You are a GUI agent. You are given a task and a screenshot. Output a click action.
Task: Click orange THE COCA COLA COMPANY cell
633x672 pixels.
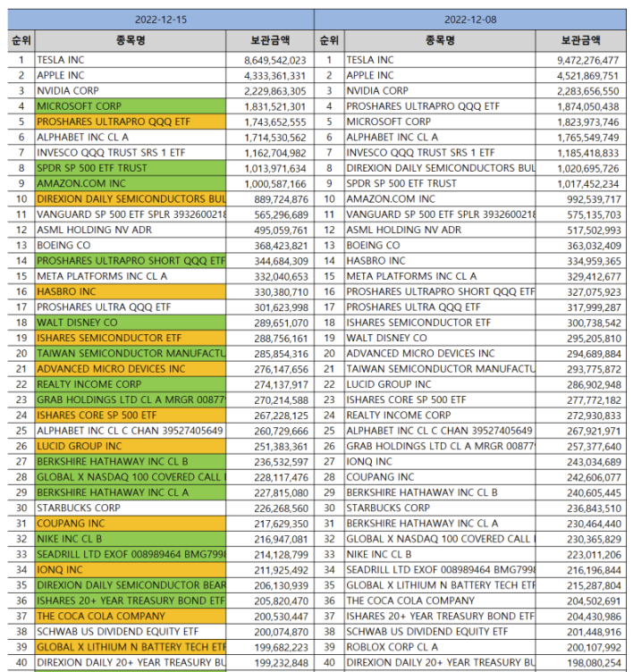coord(131,617)
